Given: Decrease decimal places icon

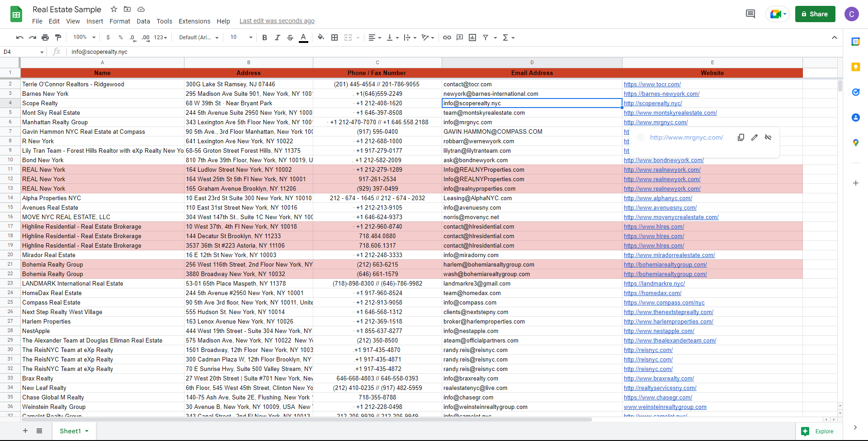Looking at the screenshot, I should 132,38.
